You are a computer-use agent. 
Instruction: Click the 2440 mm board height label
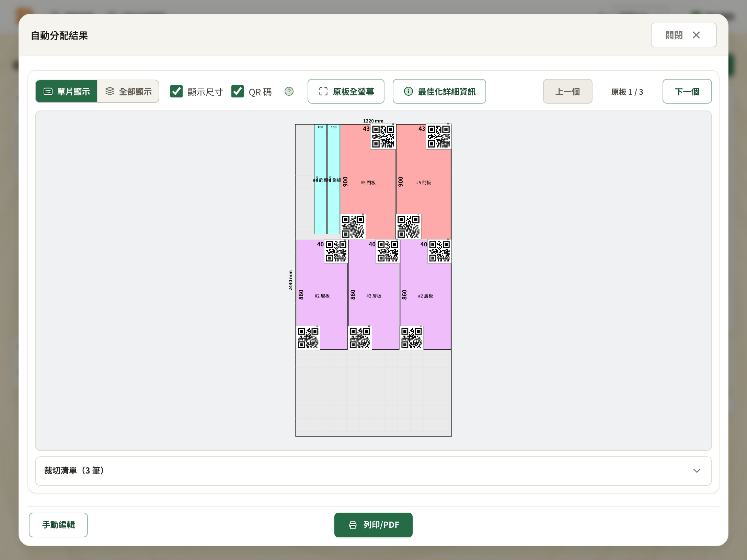click(x=290, y=280)
